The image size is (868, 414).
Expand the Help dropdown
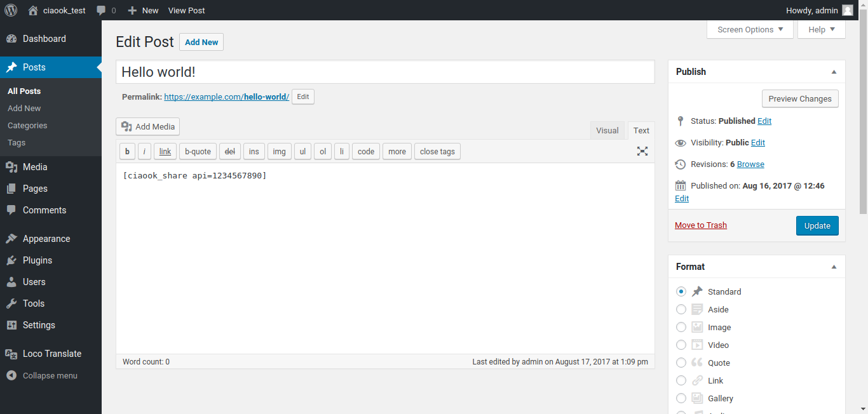pyautogui.click(x=822, y=29)
